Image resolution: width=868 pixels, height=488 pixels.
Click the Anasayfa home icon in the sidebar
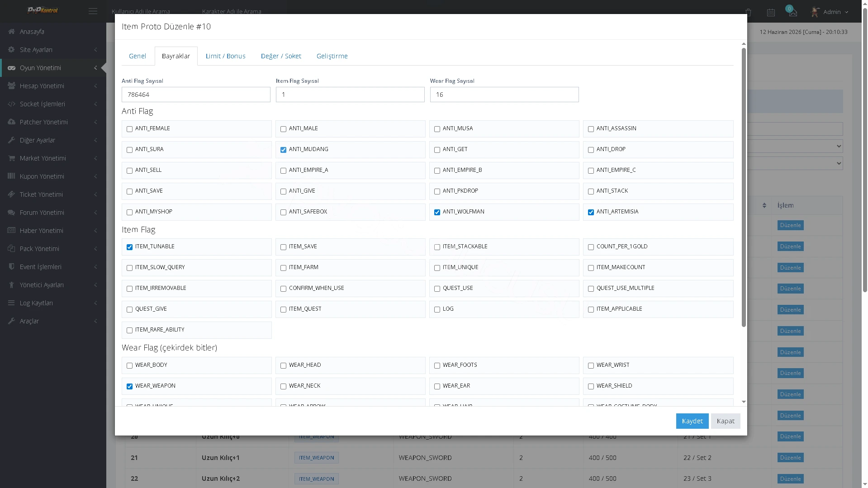tap(11, 32)
